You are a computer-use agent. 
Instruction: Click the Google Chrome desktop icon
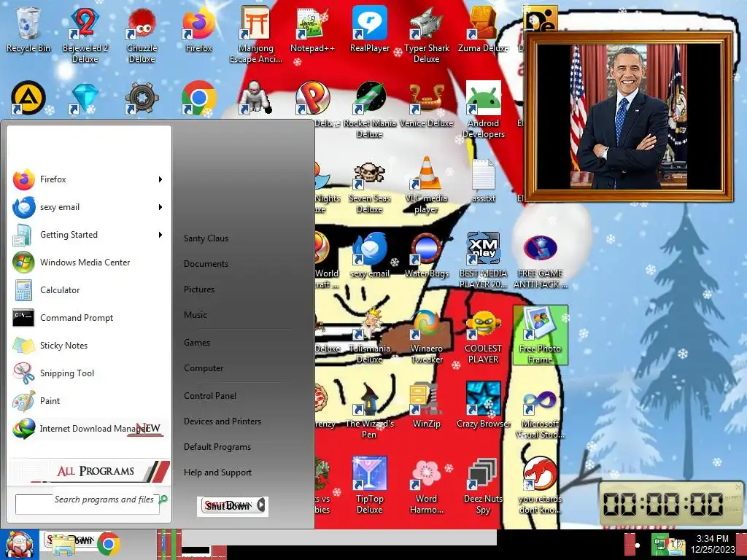198,98
